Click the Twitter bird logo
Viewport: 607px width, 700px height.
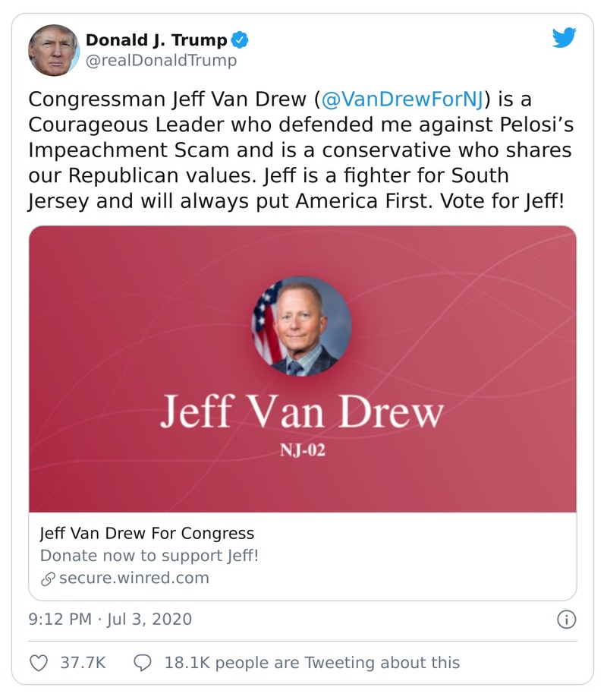tap(564, 38)
